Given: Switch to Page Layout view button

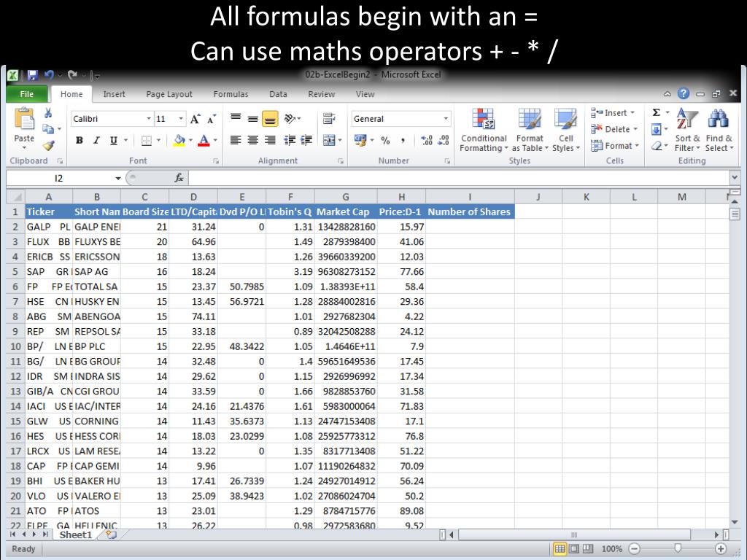Looking at the screenshot, I should [574, 549].
